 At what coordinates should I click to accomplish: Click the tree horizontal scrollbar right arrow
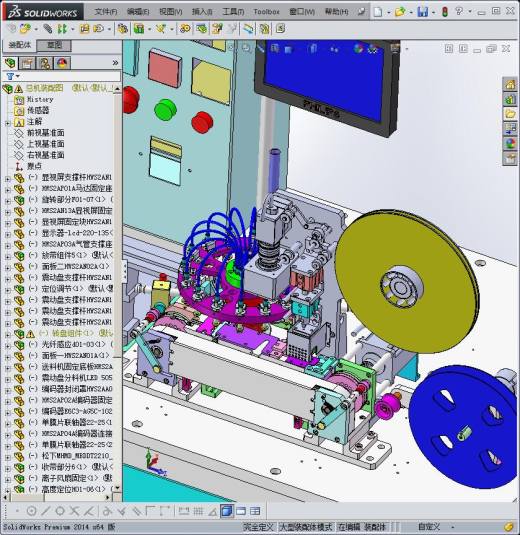(x=108, y=498)
